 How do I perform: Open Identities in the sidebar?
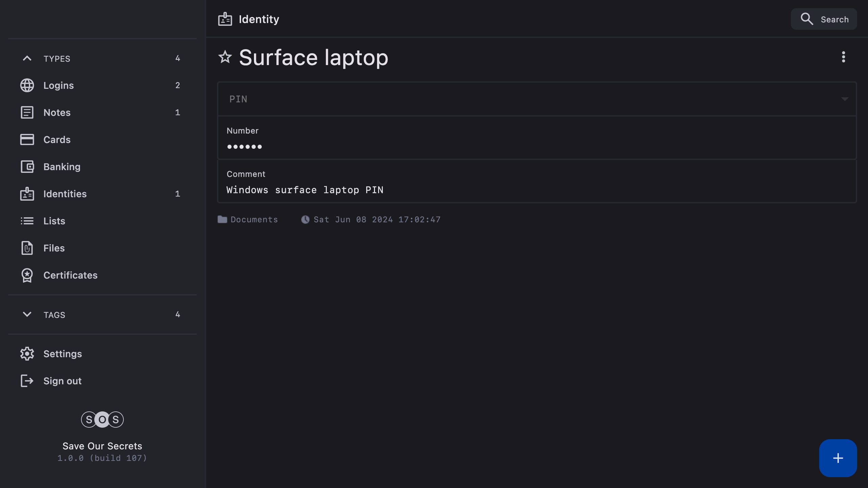(65, 194)
